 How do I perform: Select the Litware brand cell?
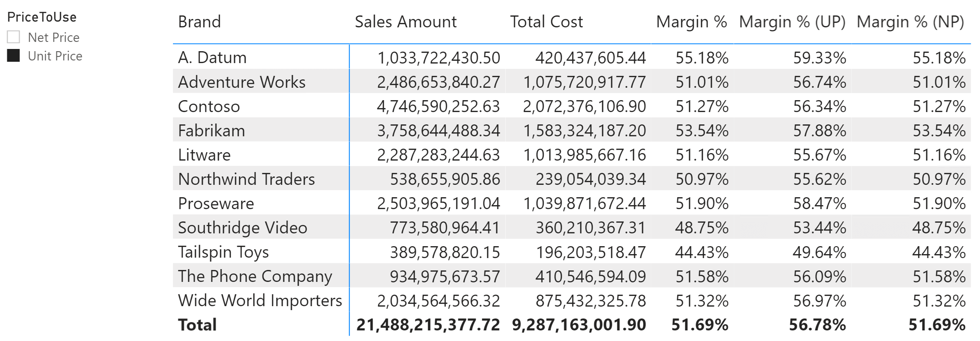(204, 155)
